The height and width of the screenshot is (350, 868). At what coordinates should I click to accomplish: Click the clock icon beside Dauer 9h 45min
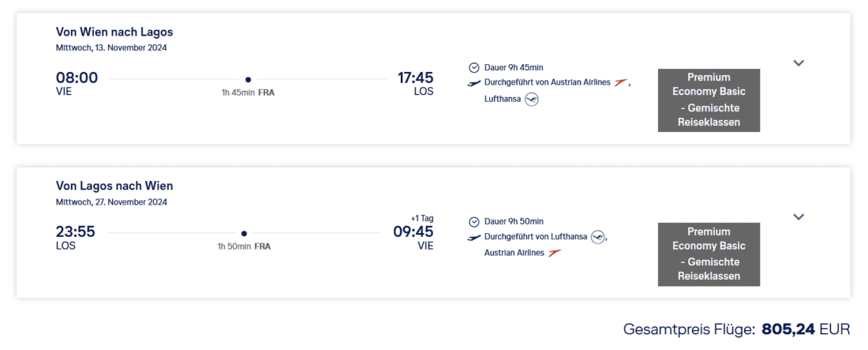(474, 68)
